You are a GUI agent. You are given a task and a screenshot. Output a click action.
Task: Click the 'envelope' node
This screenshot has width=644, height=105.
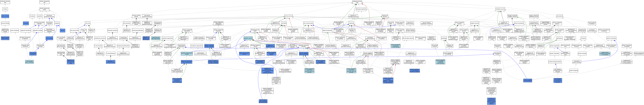pos(32,16)
